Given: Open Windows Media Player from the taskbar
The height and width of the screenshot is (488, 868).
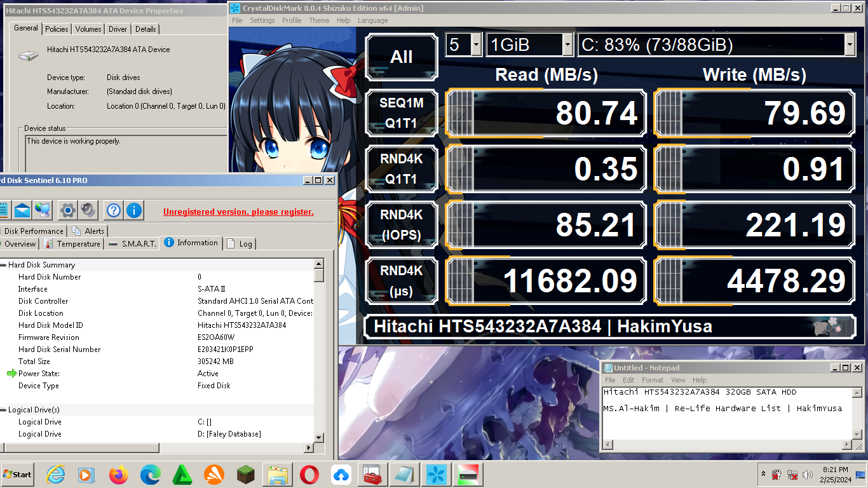Looking at the screenshot, I should tap(87, 475).
